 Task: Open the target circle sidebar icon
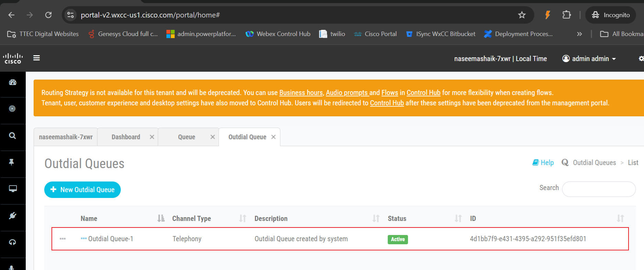pyautogui.click(x=12, y=109)
